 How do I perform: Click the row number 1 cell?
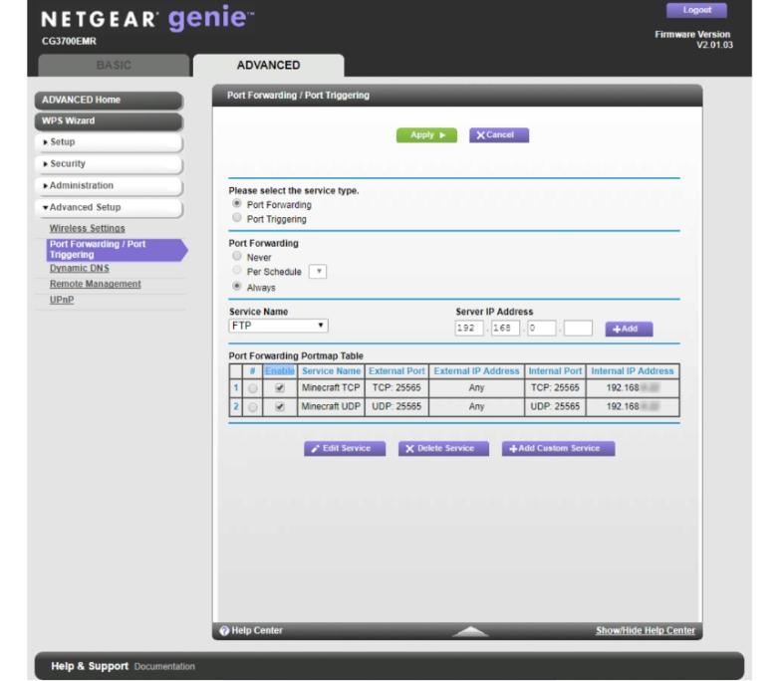pos(236,388)
